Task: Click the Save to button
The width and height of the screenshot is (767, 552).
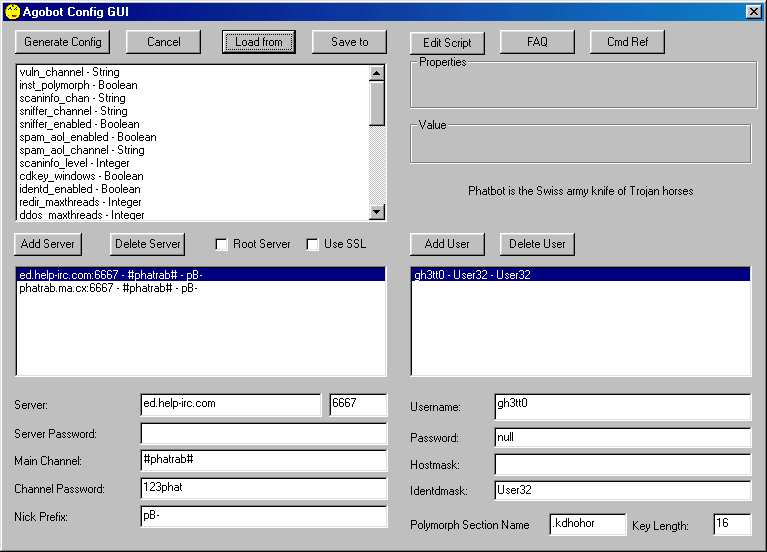Action: click(x=349, y=42)
